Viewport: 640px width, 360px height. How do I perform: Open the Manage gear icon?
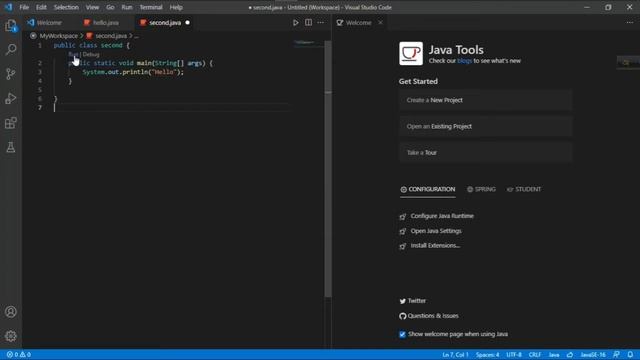[11, 336]
